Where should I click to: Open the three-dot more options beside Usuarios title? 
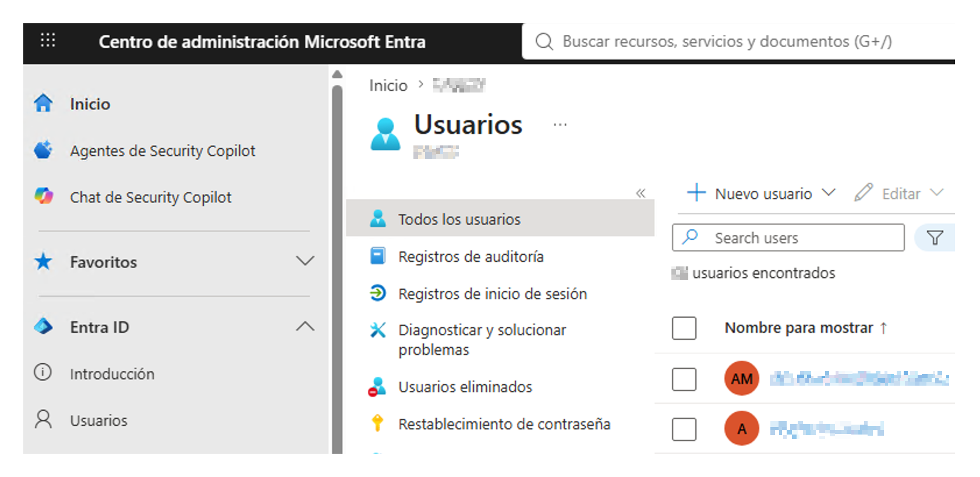tap(560, 124)
